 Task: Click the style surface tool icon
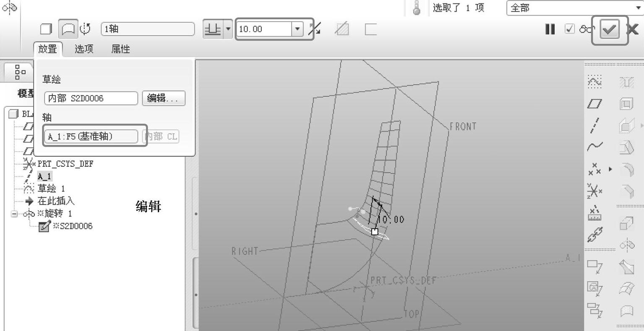point(627,310)
